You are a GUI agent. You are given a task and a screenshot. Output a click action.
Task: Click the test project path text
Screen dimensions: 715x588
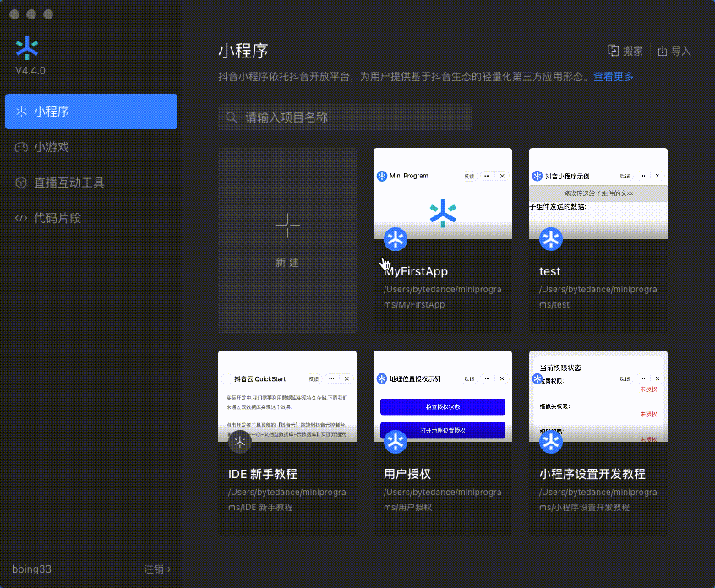[x=598, y=297]
